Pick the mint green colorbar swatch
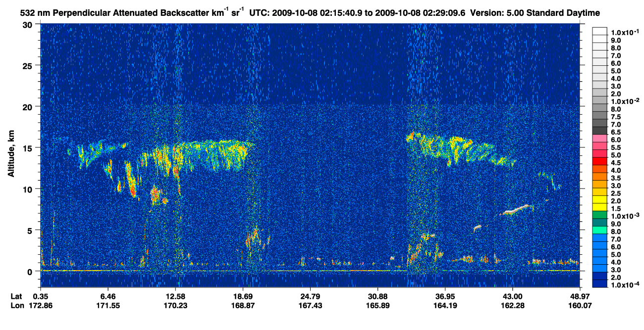The width and height of the screenshot is (644, 330). click(600, 230)
